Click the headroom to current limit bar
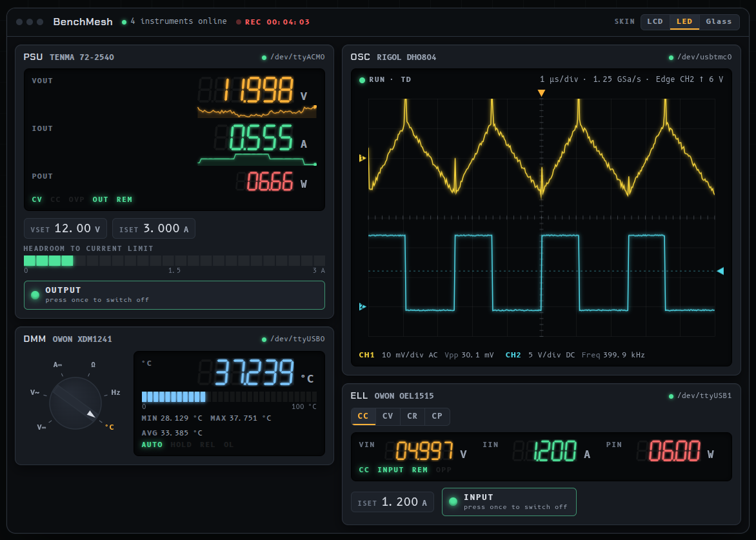The height and width of the screenshot is (540, 756). coord(174,261)
